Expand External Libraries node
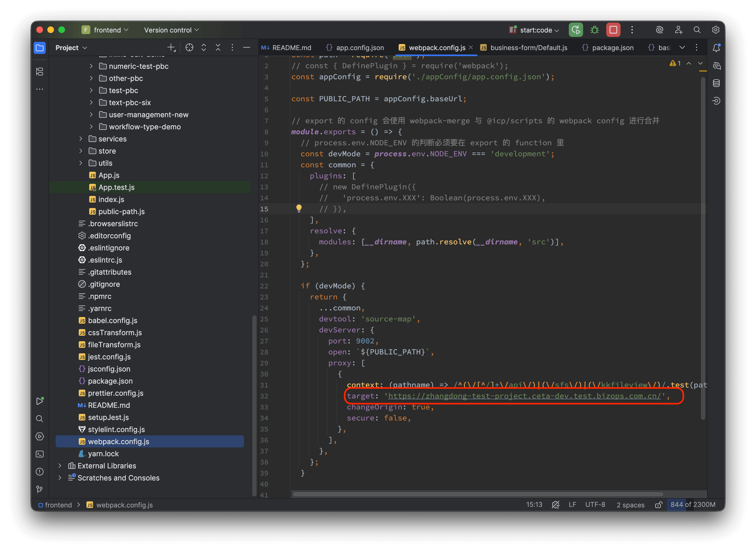The image size is (756, 552). [60, 466]
